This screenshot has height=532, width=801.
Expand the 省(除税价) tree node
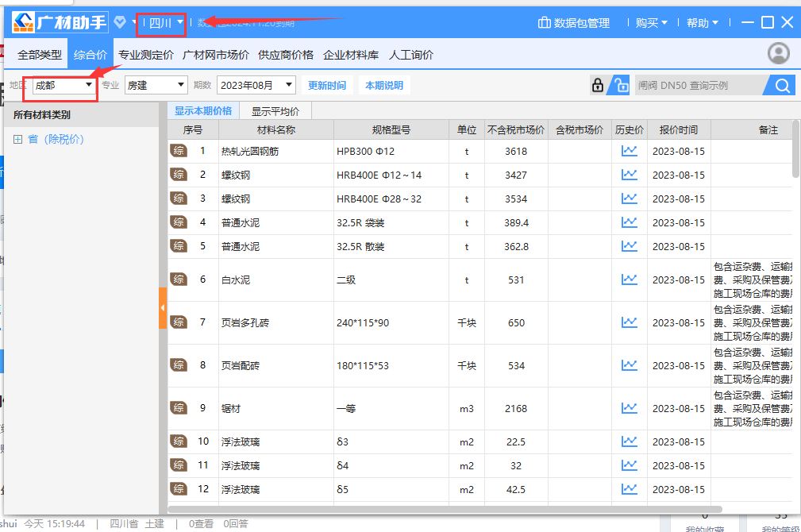click(18, 140)
